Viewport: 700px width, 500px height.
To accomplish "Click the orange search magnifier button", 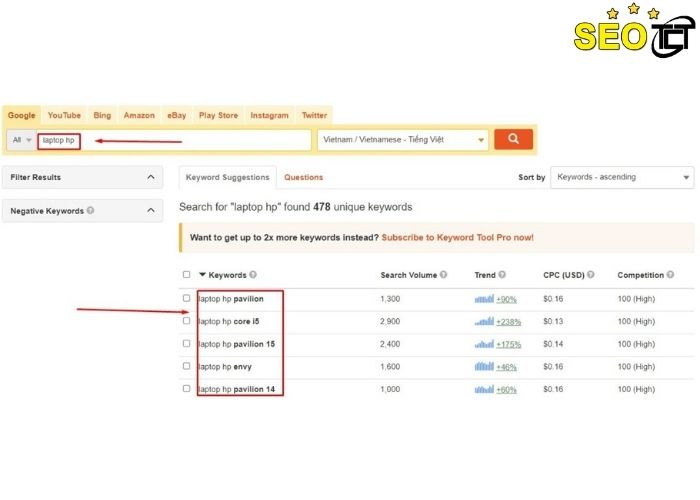I will pyautogui.click(x=513, y=139).
